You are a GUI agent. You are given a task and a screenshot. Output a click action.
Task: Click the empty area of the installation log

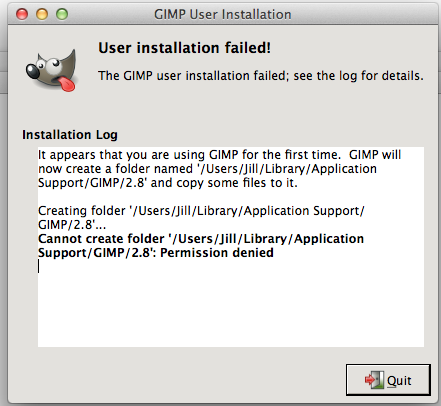231,307
